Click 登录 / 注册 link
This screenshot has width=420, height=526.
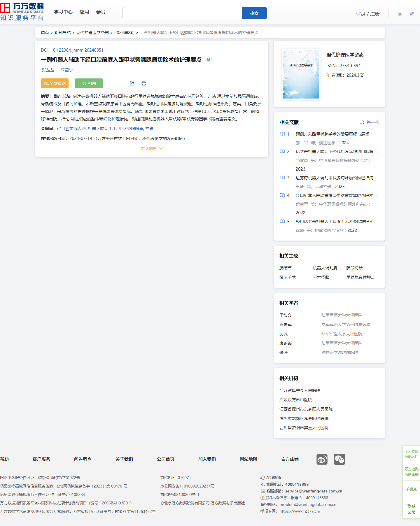(368, 14)
